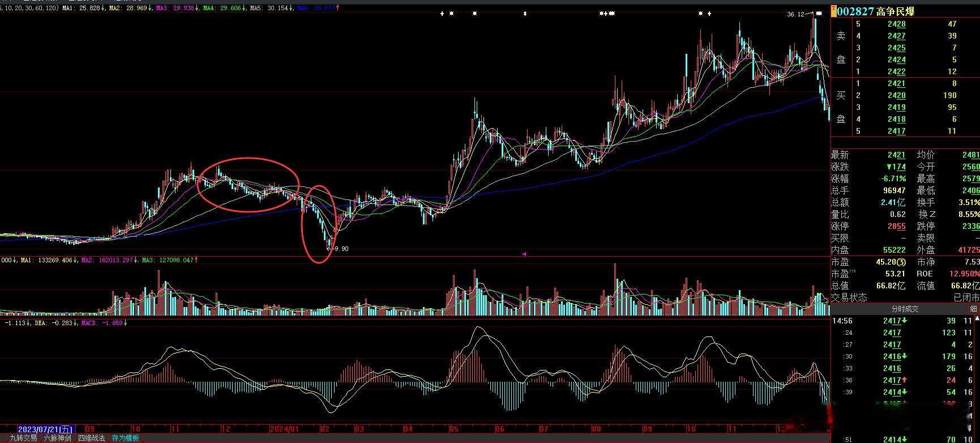Click the 量比 value 0.62
Viewport: 980px width, 443px height.
[898, 215]
